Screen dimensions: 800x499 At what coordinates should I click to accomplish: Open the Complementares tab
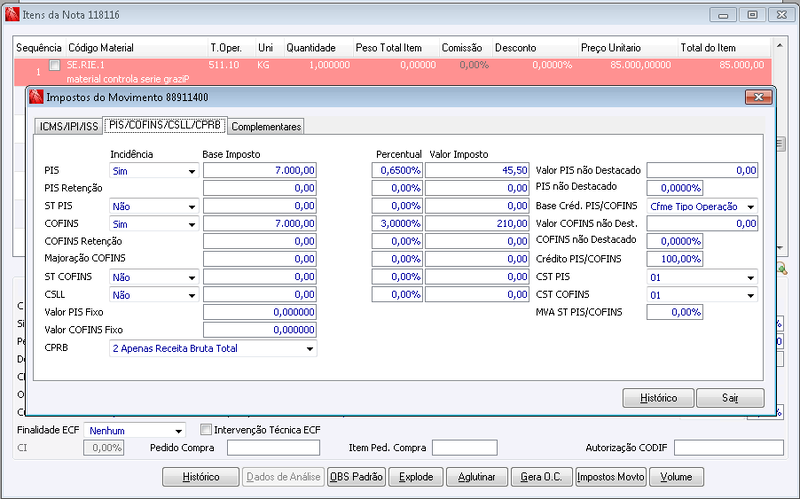pyautogui.click(x=266, y=127)
